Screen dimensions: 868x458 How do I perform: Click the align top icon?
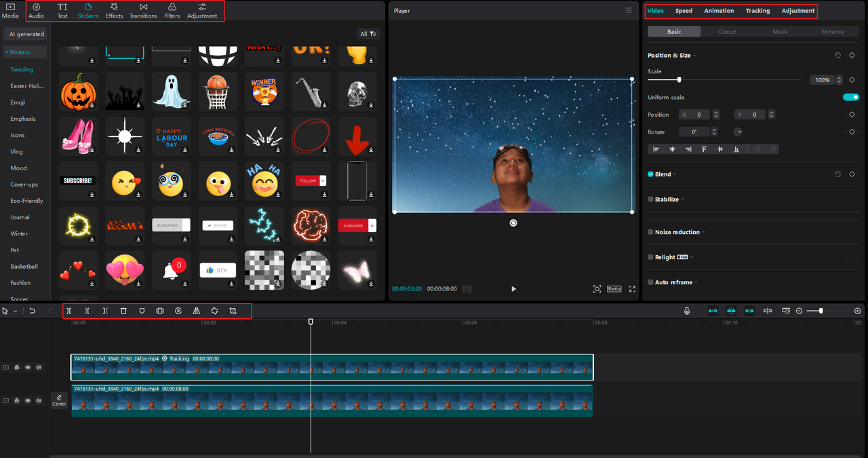point(704,149)
